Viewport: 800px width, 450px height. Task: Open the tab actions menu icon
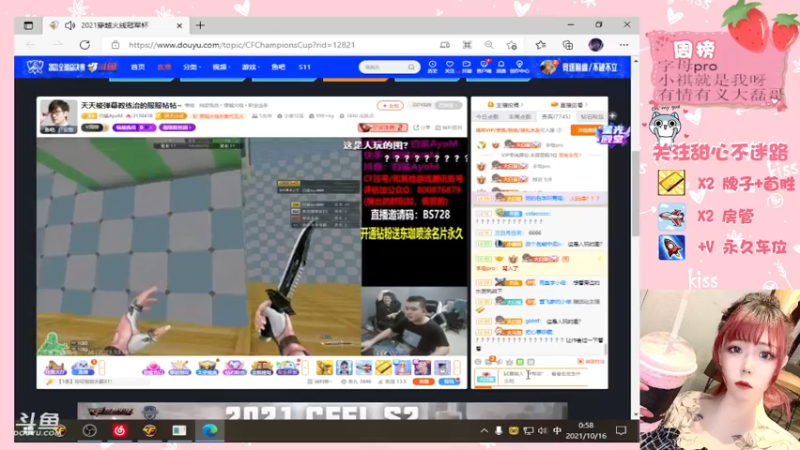[29, 25]
